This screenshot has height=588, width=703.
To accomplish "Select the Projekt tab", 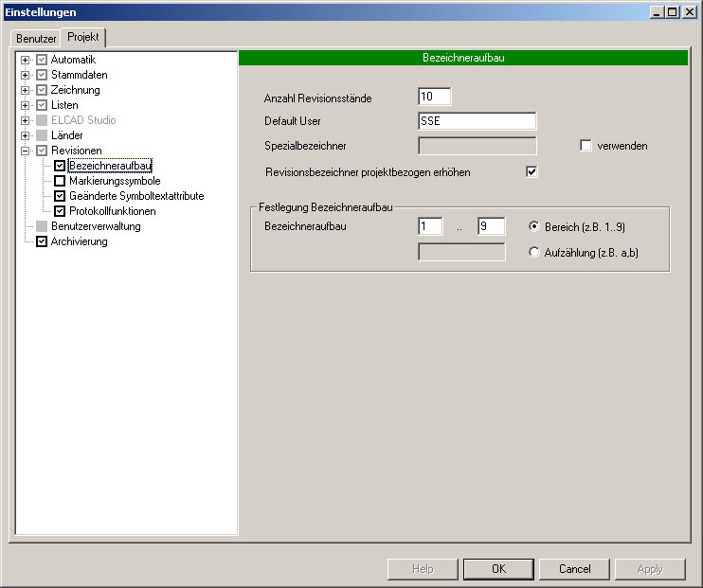I will pos(83,37).
